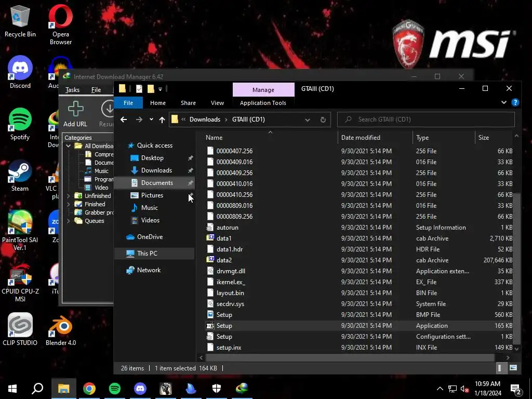Open the Recycle Bin desktop icon
The image size is (532, 399).
(x=20, y=21)
